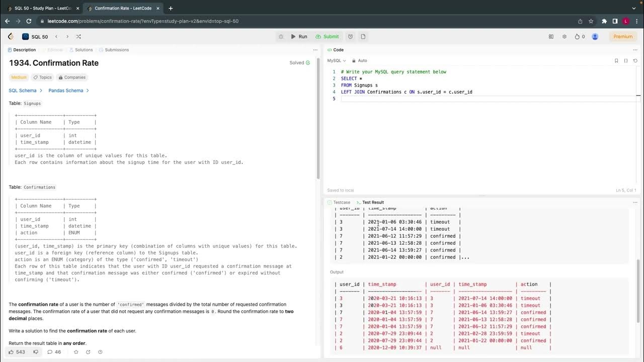The image size is (644, 362).
Task: Close the Confirmation Rate browser tab
Action: tap(157, 8)
